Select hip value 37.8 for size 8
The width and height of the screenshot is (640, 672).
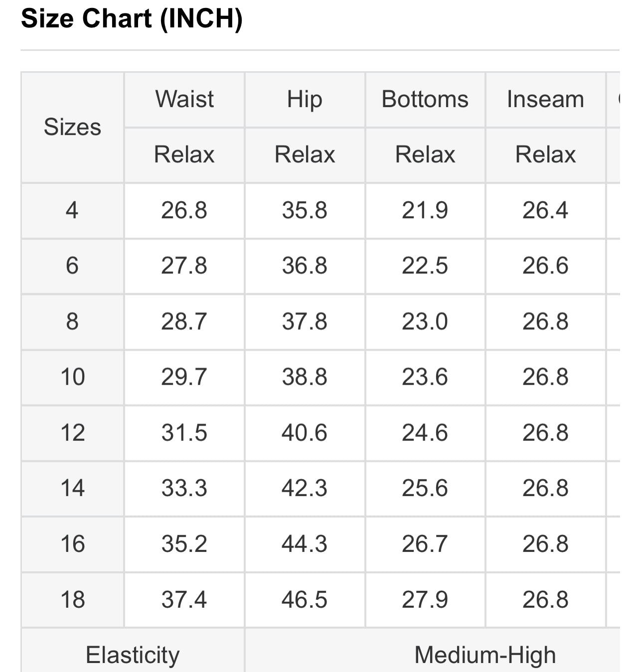pos(305,321)
